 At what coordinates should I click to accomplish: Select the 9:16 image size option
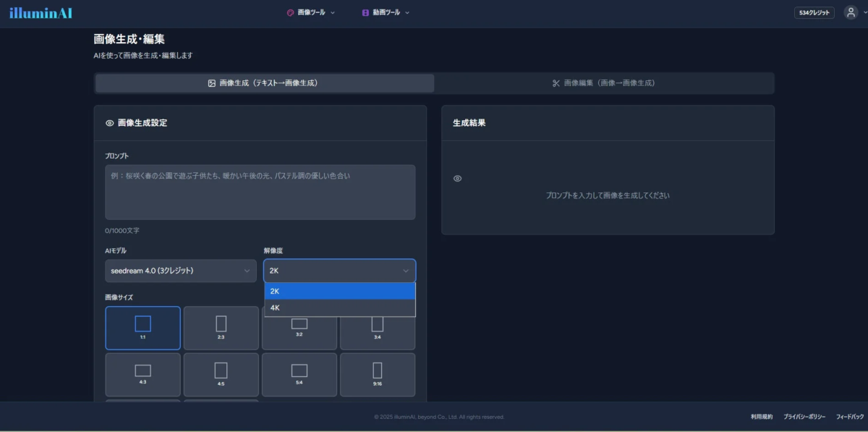coord(378,374)
